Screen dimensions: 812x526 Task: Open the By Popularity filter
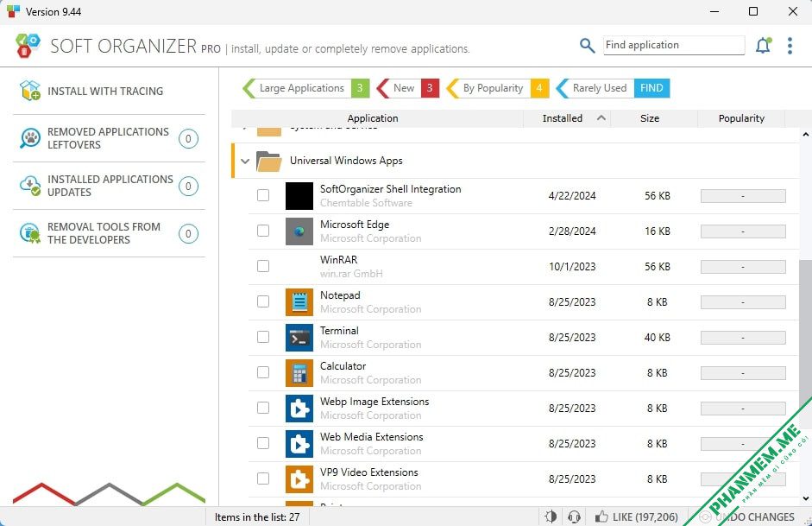point(497,88)
